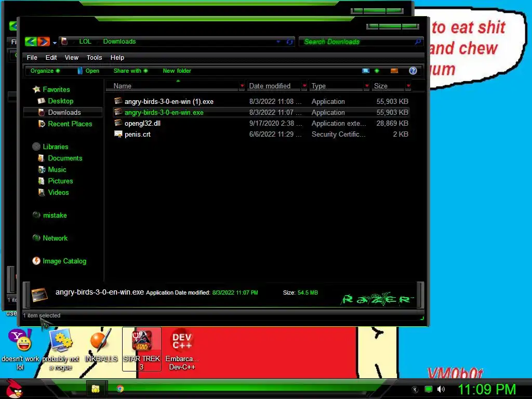Click the search magnifier icon
Image resolution: width=532 pixels, height=399 pixels.
click(x=418, y=42)
